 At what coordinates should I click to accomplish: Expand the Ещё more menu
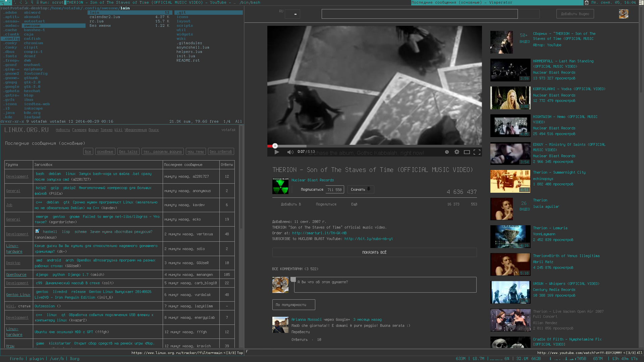(354, 204)
